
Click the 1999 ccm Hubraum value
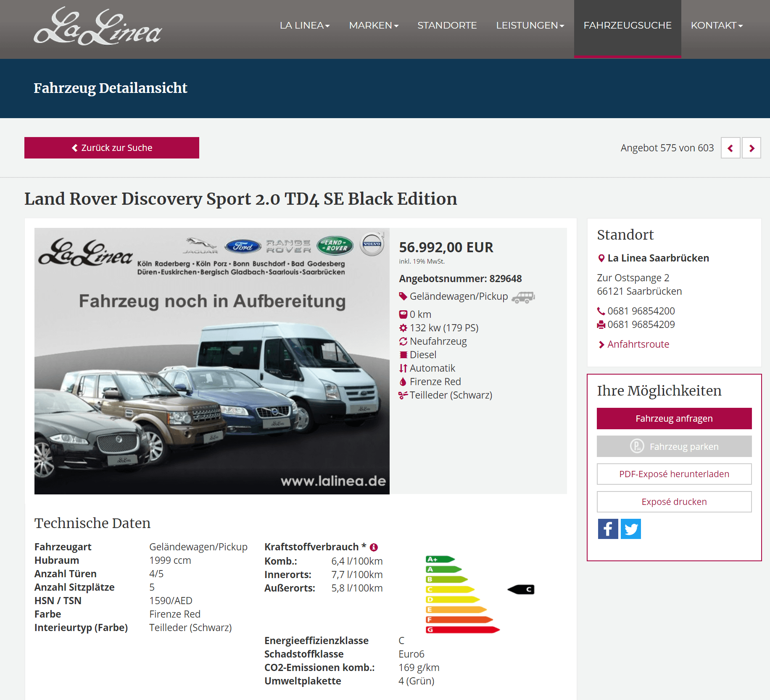[170, 560]
